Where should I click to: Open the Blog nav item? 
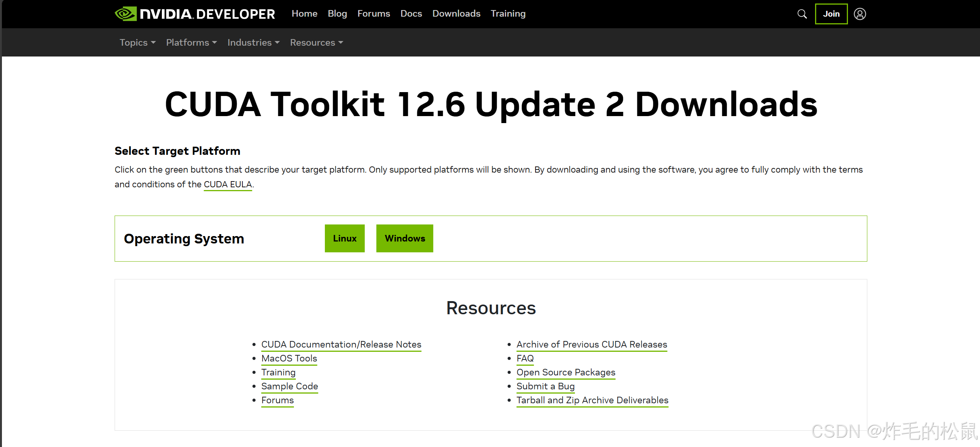[x=337, y=14]
